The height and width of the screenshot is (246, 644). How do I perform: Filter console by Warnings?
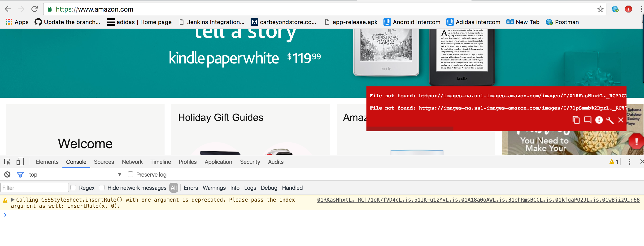tap(214, 187)
